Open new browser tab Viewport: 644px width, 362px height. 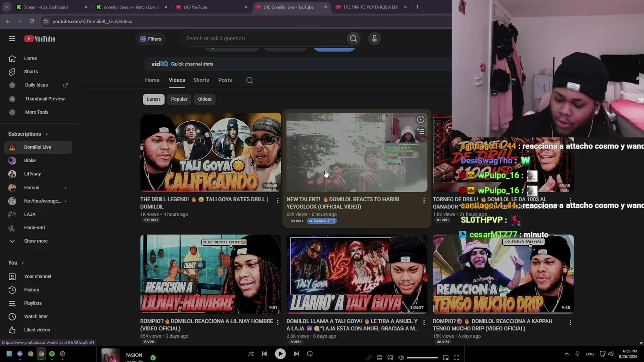point(417,7)
